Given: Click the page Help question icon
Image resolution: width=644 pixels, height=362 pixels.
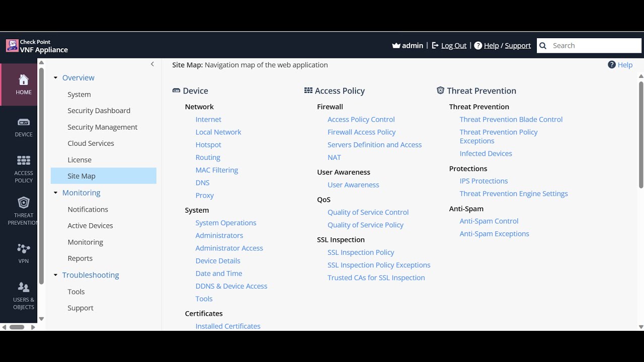Looking at the screenshot, I should click(612, 65).
